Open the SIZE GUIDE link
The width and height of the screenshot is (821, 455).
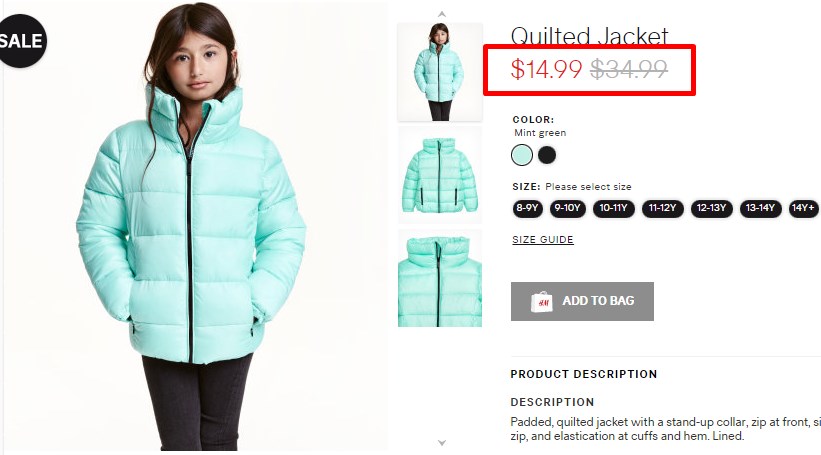(x=543, y=240)
